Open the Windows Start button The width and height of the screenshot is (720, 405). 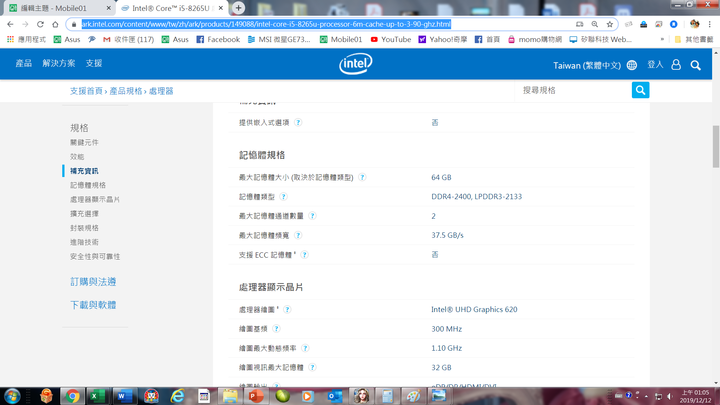pos(12,396)
